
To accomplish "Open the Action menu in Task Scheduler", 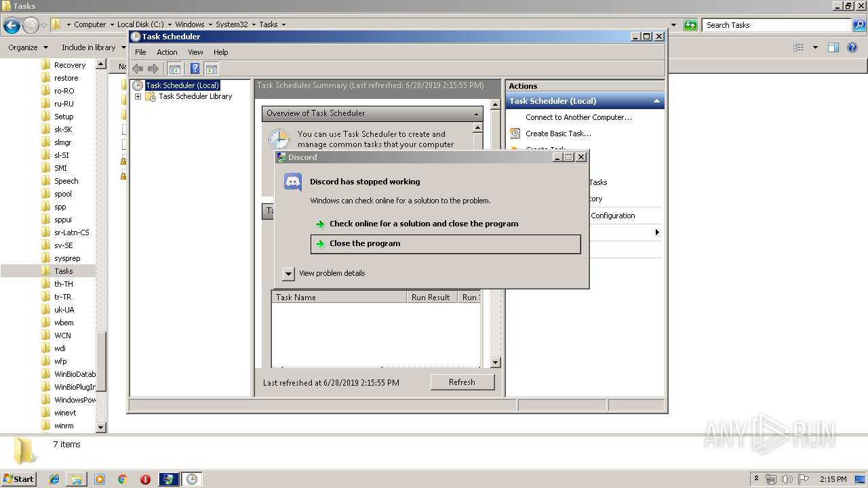I will coord(167,52).
